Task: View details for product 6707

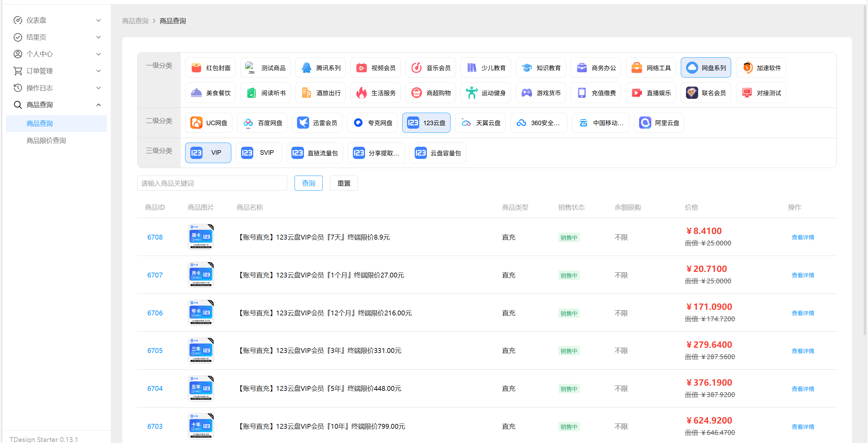Action: click(803, 275)
